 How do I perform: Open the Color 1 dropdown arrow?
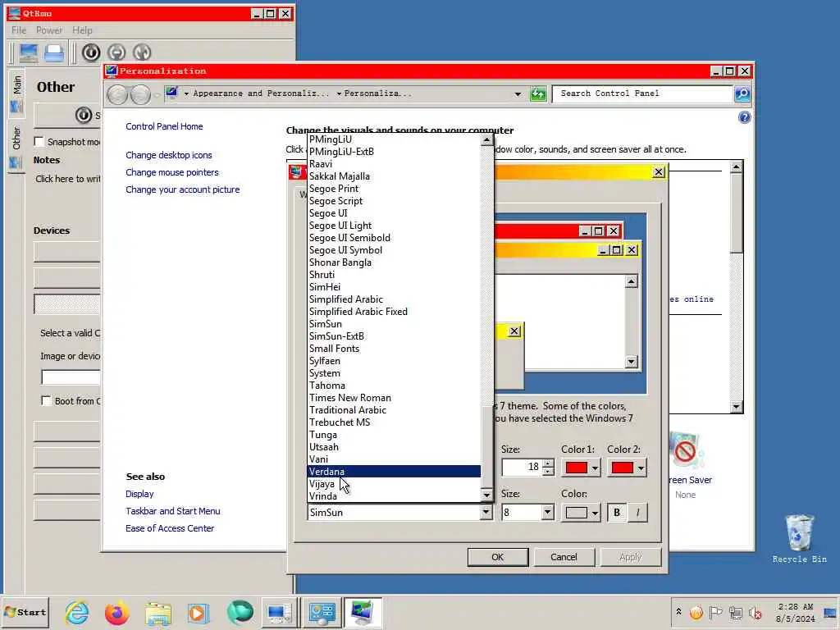pyautogui.click(x=595, y=468)
